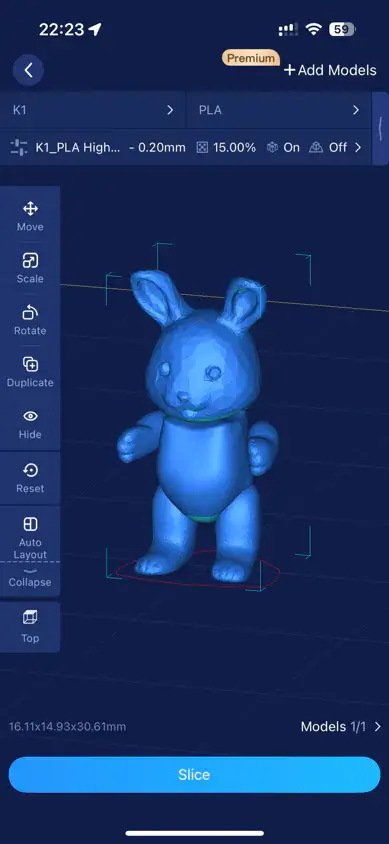Tap the Wi-Fi status icon
The image size is (389, 844).
tap(313, 30)
